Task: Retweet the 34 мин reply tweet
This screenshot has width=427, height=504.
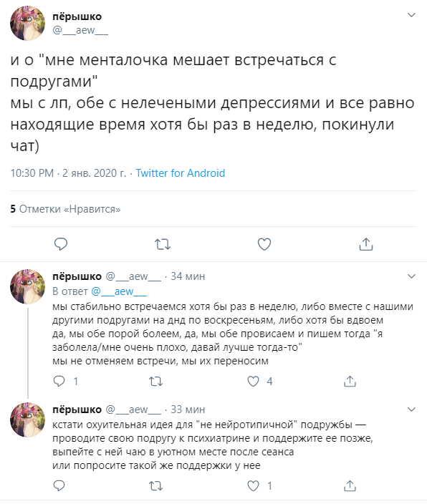Action: point(155,382)
